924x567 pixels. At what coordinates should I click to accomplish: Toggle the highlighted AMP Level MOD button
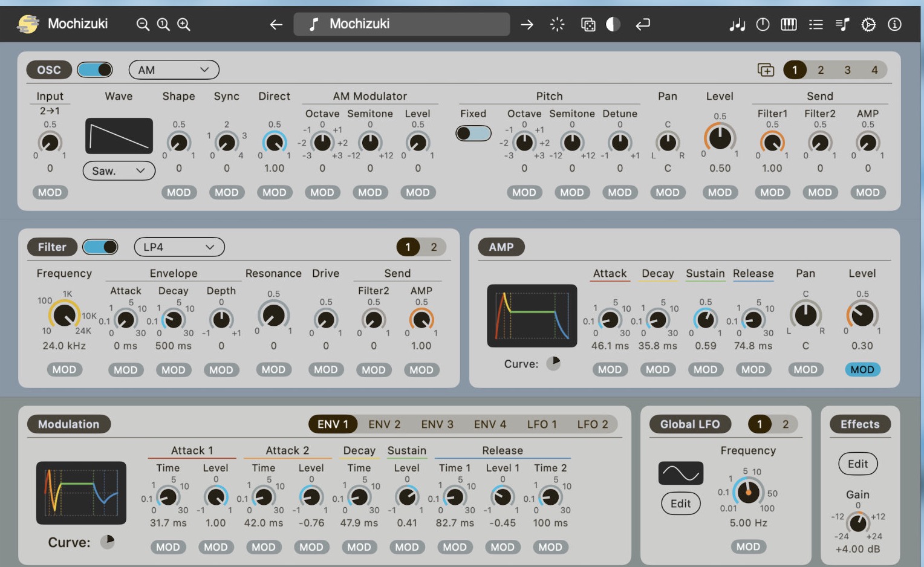click(862, 369)
